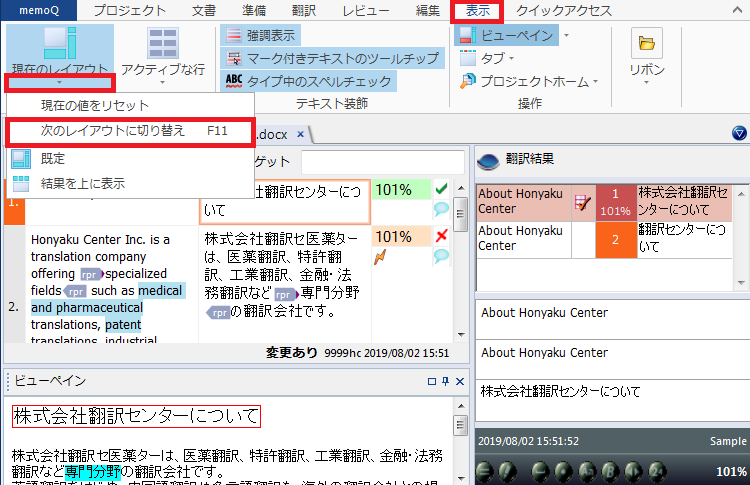Toggle spell check while typing (タイプ中のスペルチェック)

[307, 81]
